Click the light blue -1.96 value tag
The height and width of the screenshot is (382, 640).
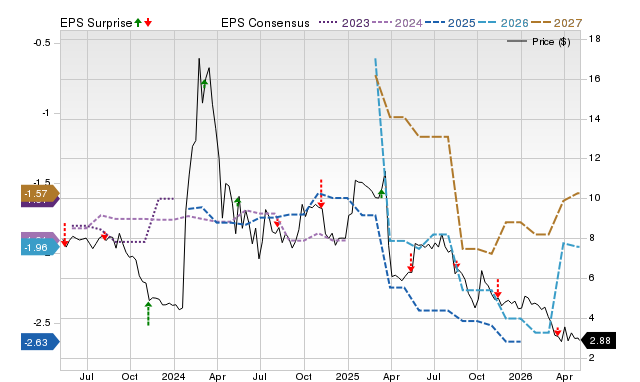tap(40, 248)
